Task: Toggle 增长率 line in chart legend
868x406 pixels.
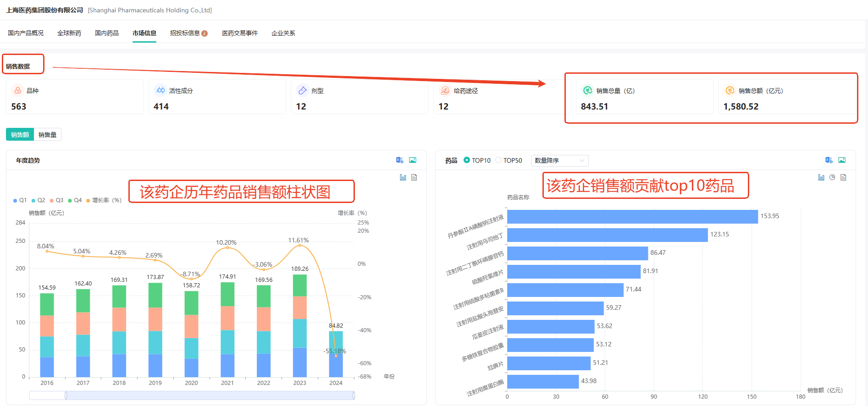Action: 104,200
